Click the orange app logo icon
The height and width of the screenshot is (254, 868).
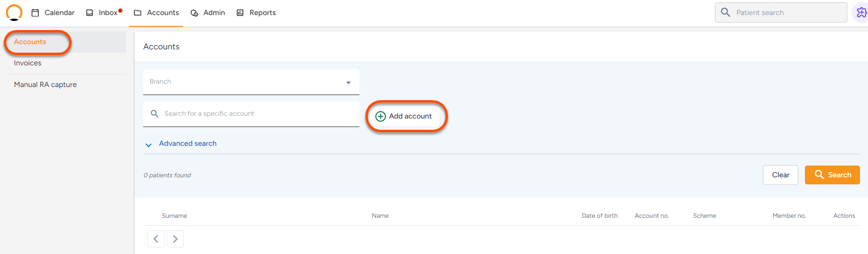pos(14,13)
